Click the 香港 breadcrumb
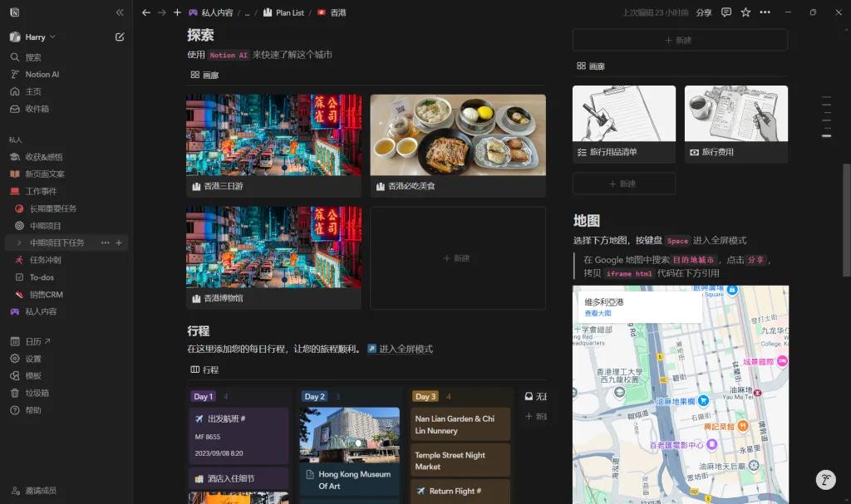Image resolution: width=851 pixels, height=504 pixels. pos(332,12)
